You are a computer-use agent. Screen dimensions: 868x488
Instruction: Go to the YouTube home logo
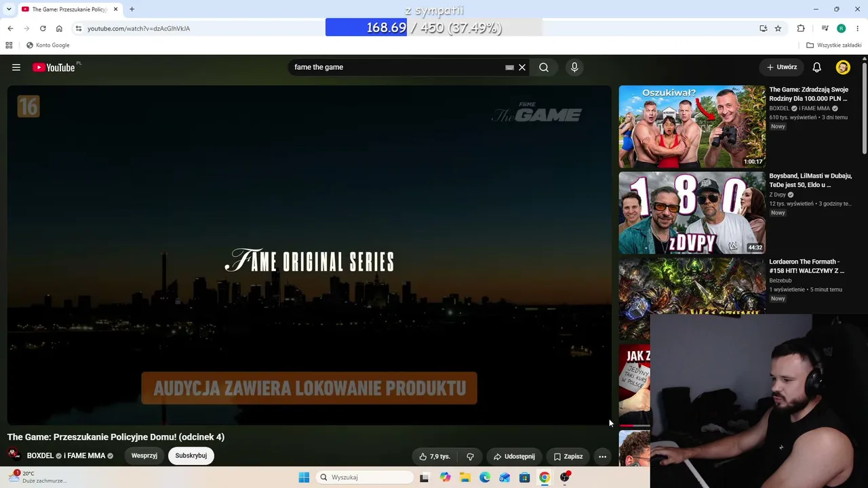tap(54, 67)
